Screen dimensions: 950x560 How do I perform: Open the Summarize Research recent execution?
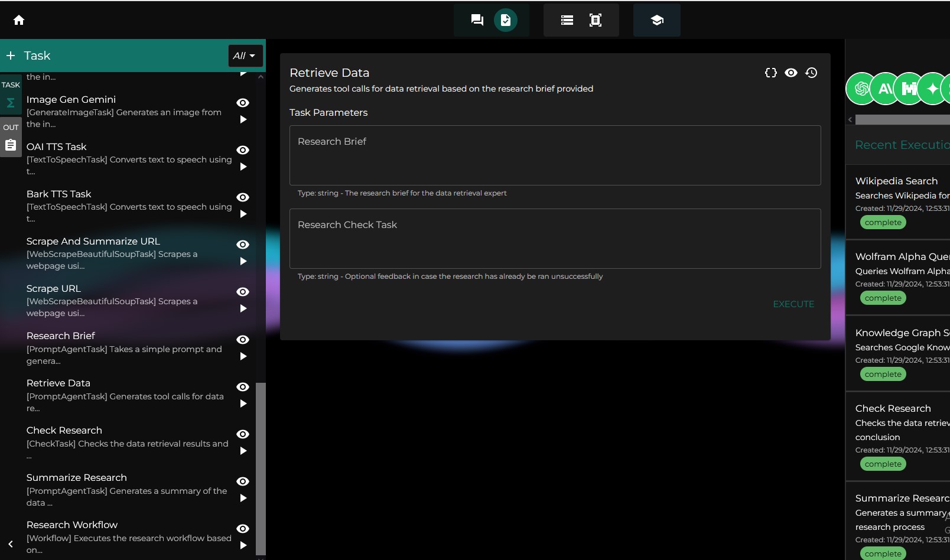pyautogui.click(x=898, y=522)
